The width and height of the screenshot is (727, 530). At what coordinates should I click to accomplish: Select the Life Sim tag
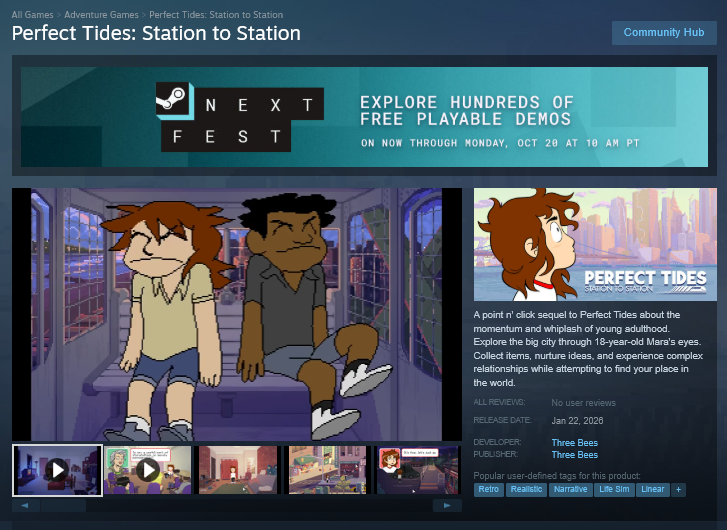coord(616,490)
